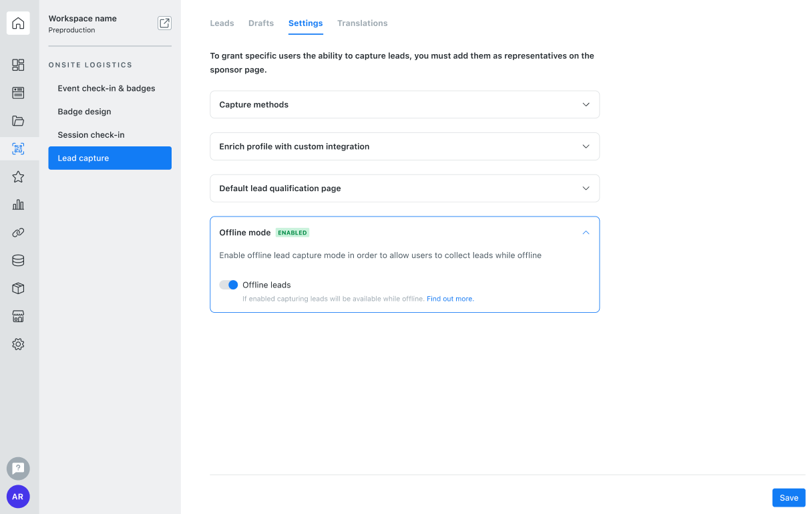Click the Offline leads label

point(266,285)
